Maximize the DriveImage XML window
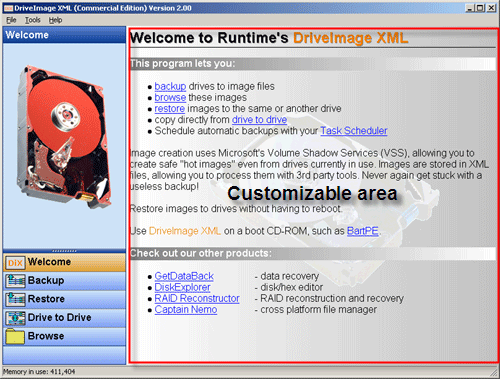Image resolution: width=500 pixels, height=379 pixels. click(480, 8)
